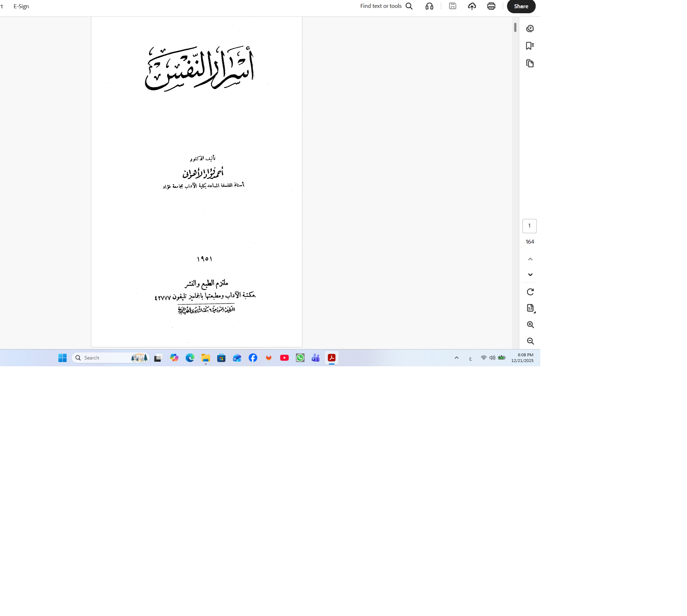Launch Copilot from the taskbar

(x=174, y=358)
